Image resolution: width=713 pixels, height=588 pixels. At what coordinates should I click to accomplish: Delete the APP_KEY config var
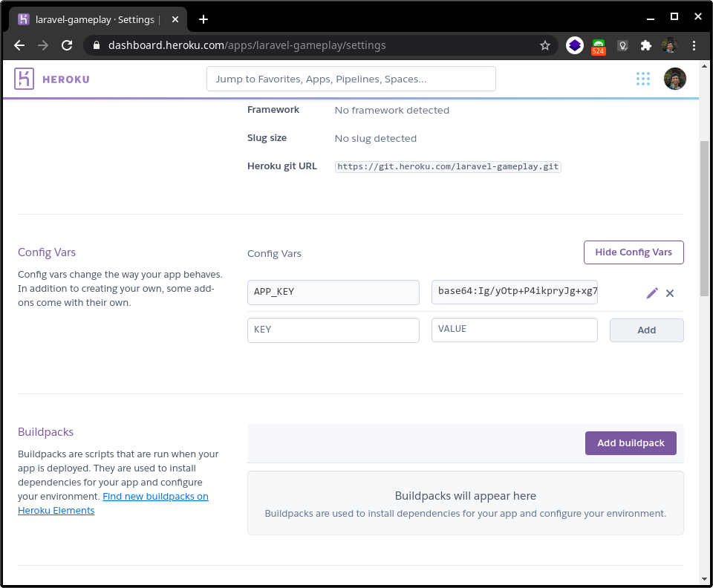[670, 293]
